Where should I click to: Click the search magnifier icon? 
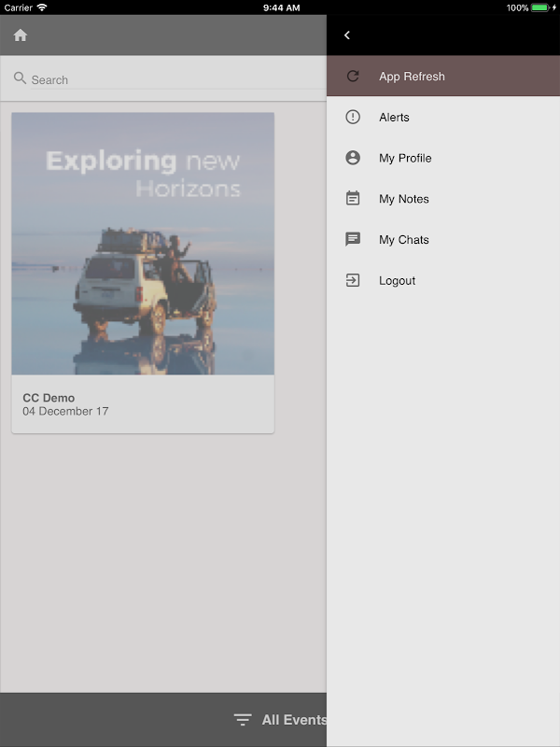point(20,78)
